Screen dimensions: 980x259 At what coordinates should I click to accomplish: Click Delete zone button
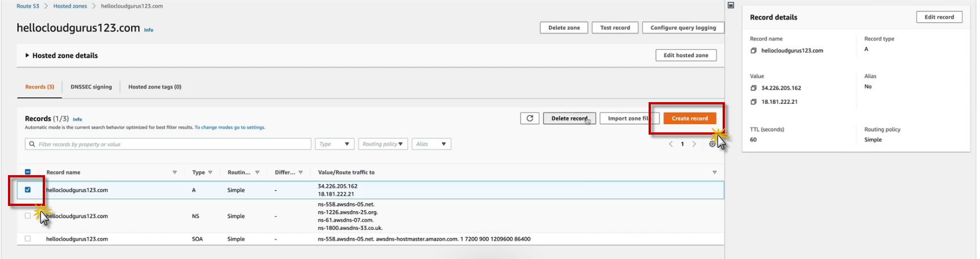click(564, 27)
